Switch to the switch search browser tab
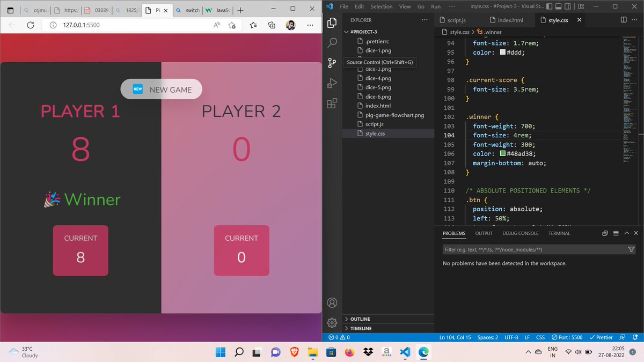The height and width of the screenshot is (362, 644). coord(187,10)
